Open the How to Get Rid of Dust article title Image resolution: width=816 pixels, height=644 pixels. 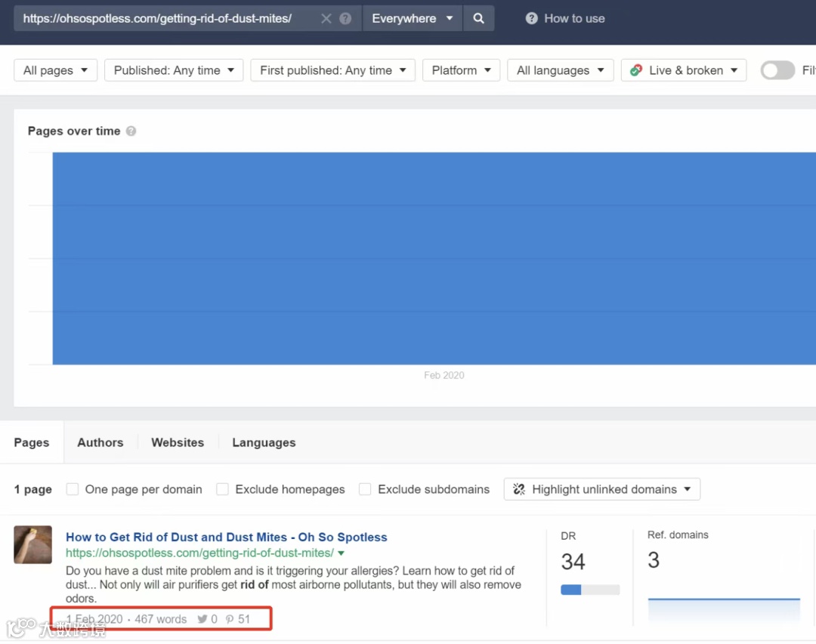tap(227, 537)
